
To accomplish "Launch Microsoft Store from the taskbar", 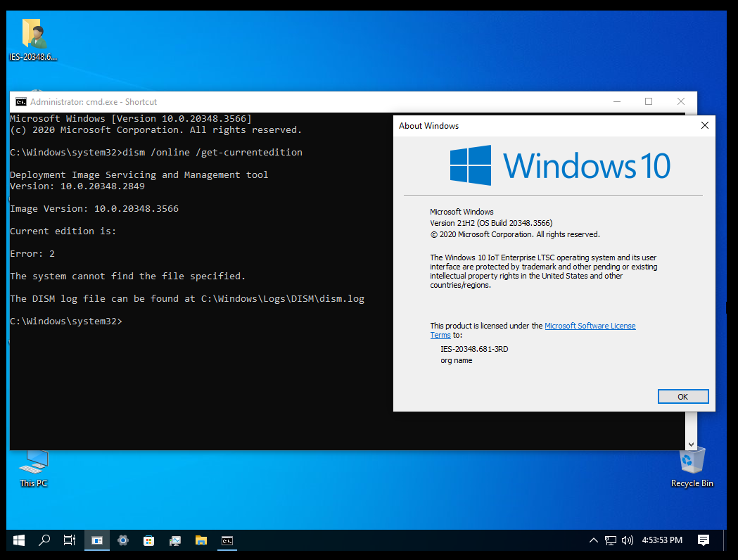I will 148,540.
